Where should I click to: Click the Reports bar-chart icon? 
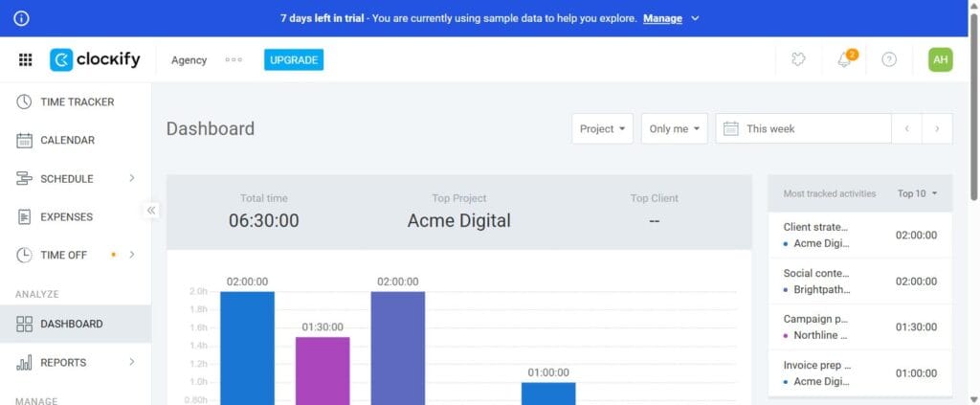coord(24,363)
